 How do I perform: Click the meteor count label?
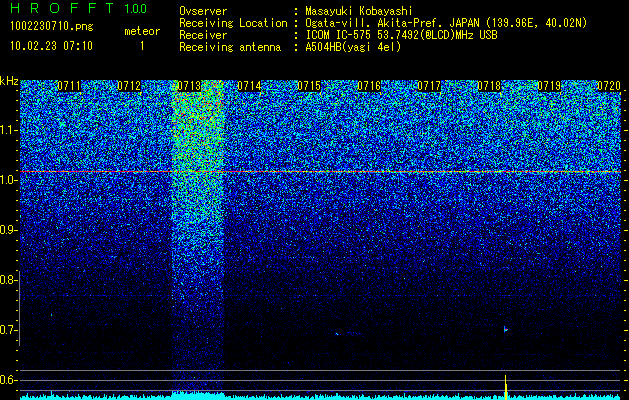pyautogui.click(x=142, y=31)
